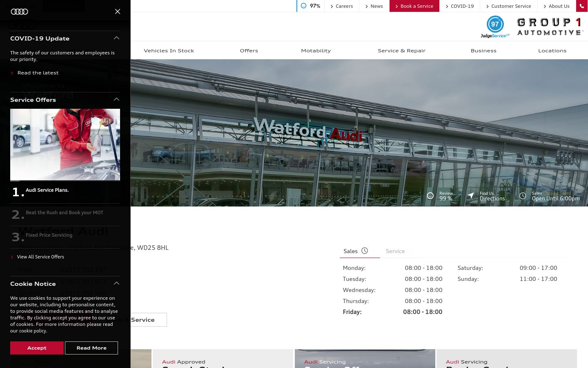Click Monday hours 08:00 - 18:00

pos(423,268)
